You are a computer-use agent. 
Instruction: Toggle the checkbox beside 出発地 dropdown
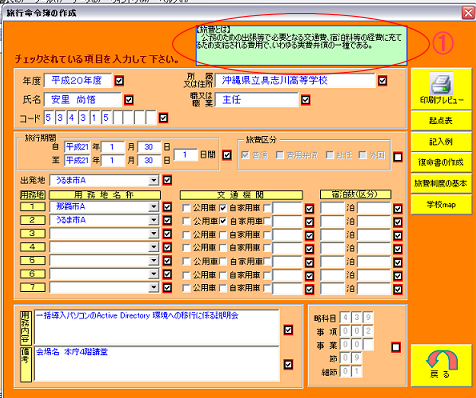click(x=167, y=180)
